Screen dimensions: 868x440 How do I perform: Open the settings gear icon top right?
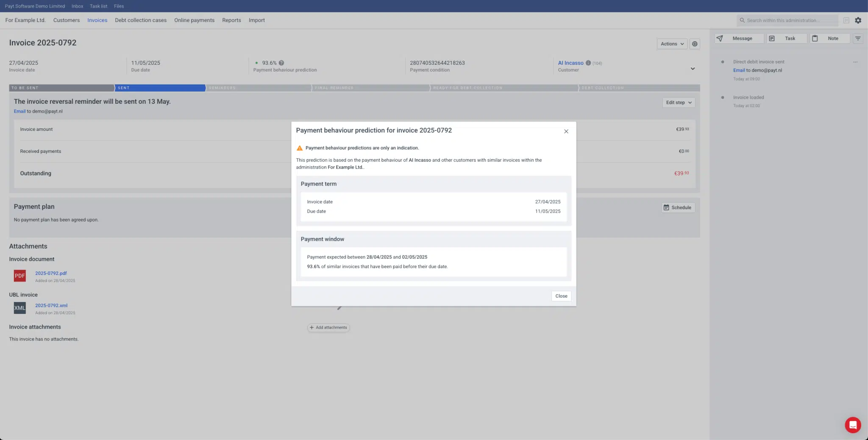pyautogui.click(x=858, y=20)
